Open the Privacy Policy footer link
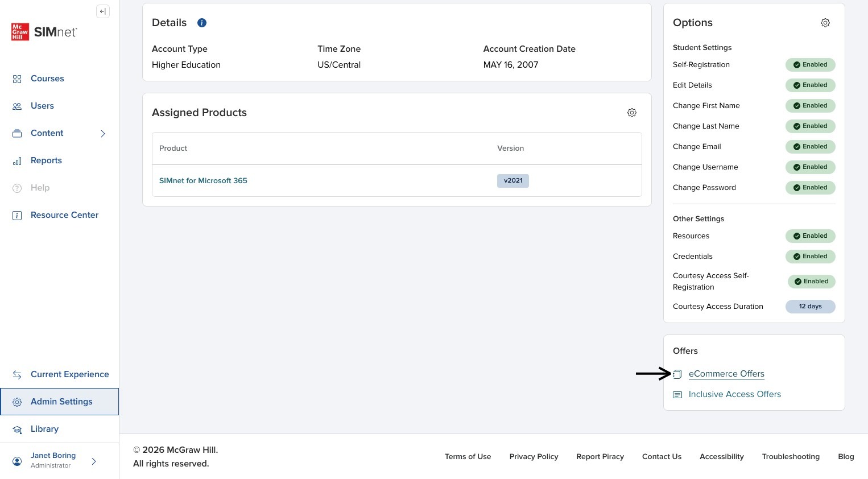 pos(534,457)
